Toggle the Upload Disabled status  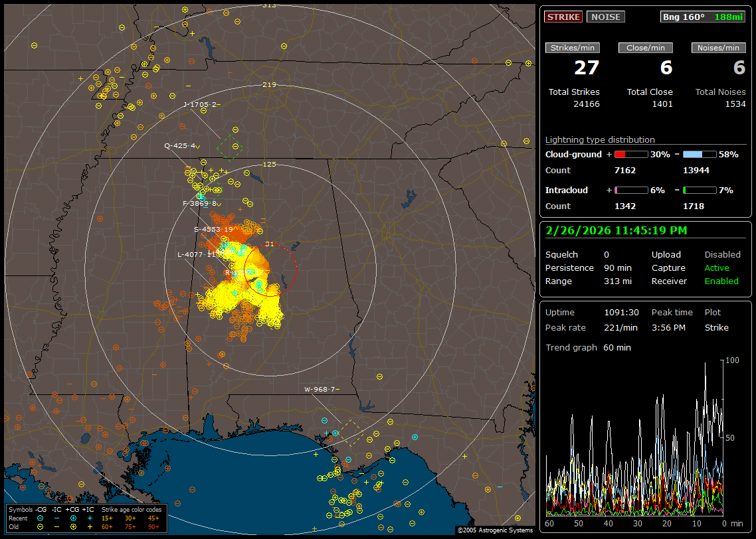pos(722,254)
